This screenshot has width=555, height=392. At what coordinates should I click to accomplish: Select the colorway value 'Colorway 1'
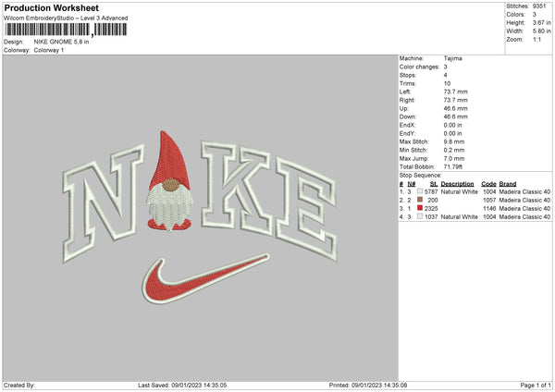click(x=49, y=50)
